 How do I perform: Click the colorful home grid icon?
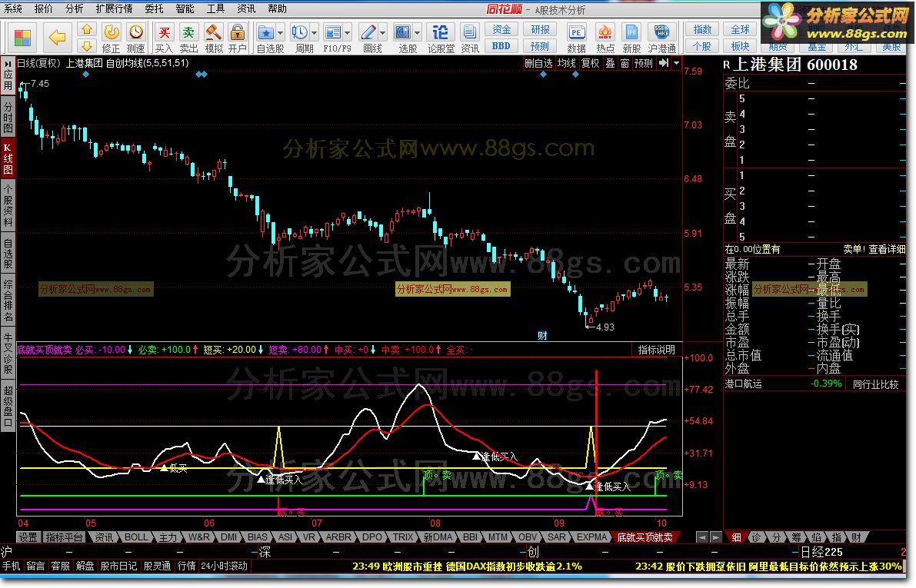22,38
